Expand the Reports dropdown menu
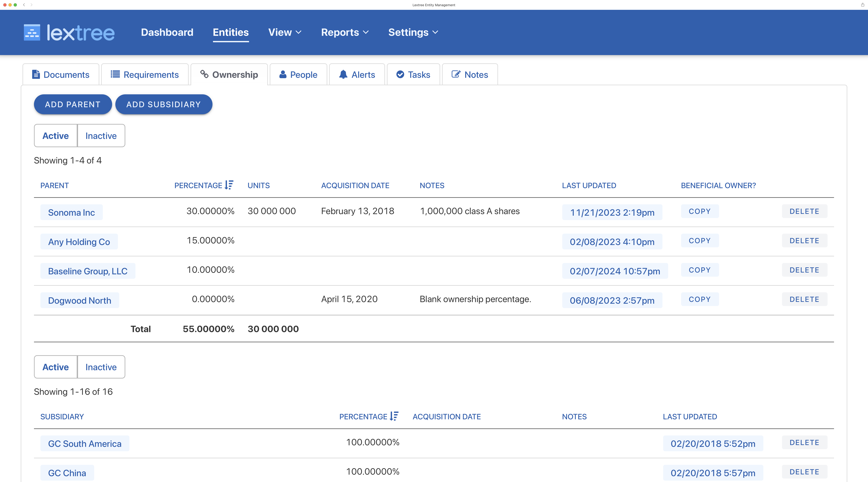 coord(345,32)
